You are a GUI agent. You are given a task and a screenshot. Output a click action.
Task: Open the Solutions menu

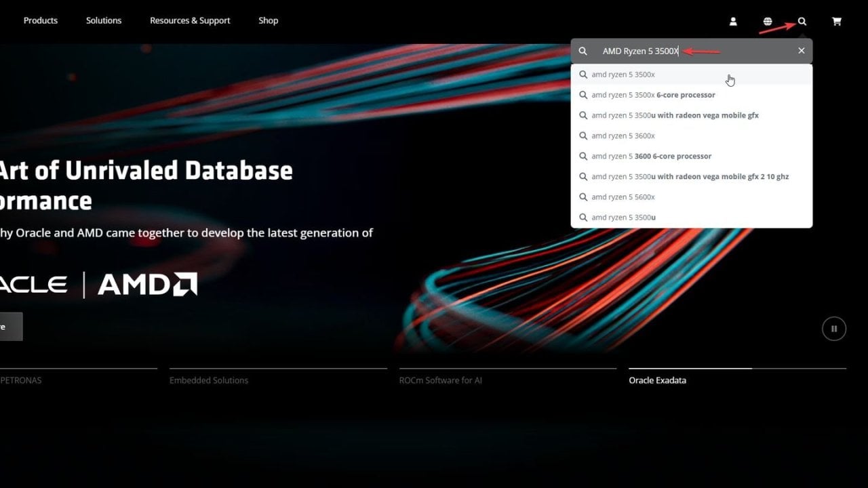click(x=104, y=20)
